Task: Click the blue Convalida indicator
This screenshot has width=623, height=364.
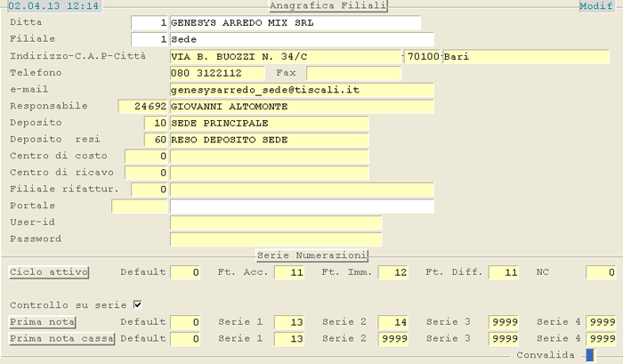Action: (589, 356)
